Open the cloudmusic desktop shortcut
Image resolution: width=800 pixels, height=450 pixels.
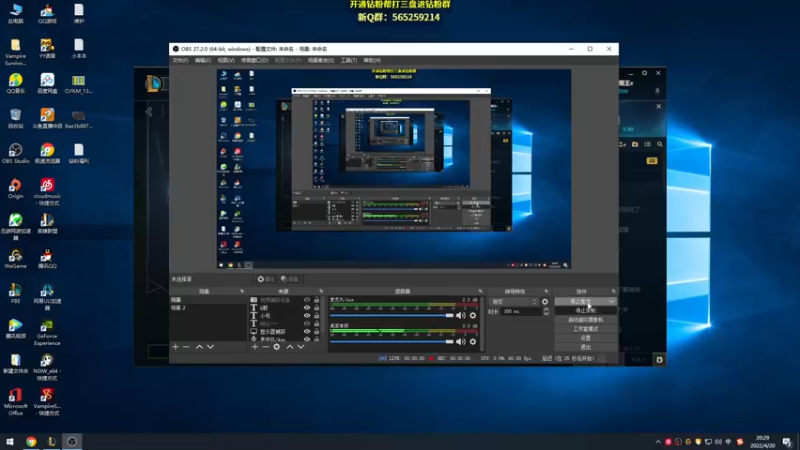pyautogui.click(x=47, y=192)
